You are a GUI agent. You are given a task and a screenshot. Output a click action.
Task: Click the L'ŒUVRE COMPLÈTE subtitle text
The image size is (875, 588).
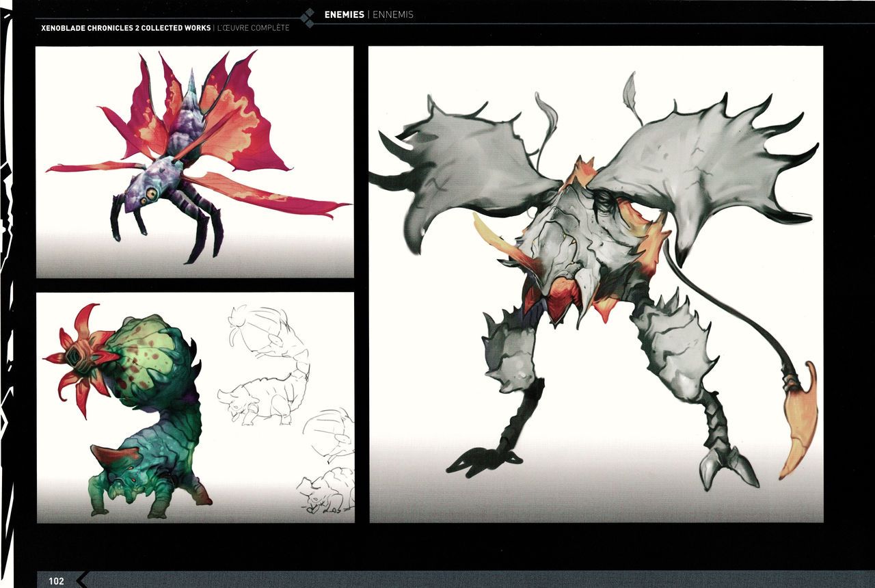(x=254, y=28)
